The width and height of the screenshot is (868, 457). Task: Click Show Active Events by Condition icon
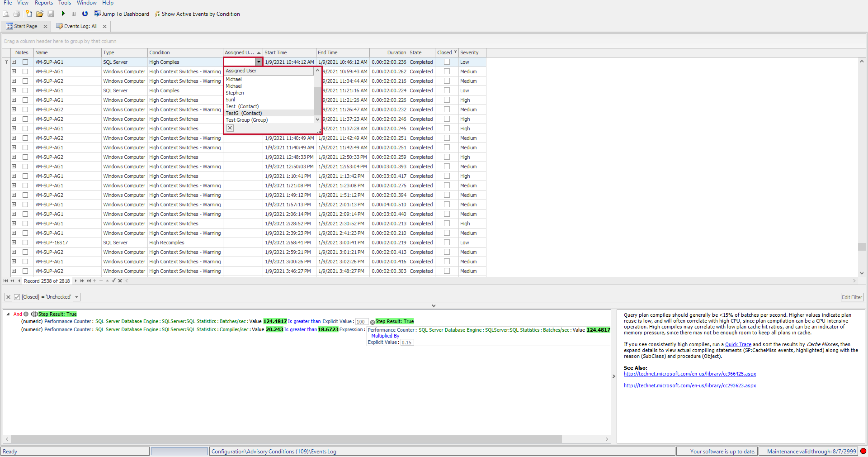[x=157, y=14]
